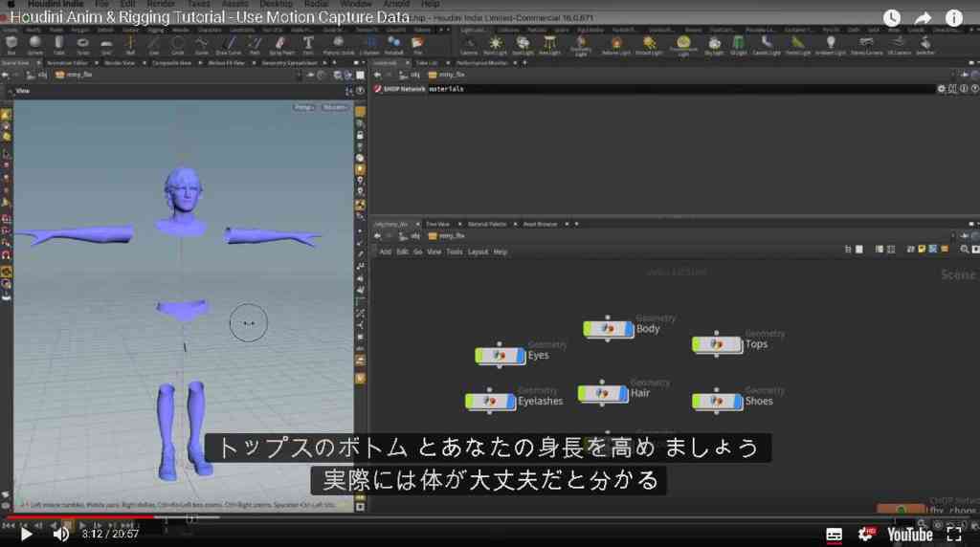Image resolution: width=980 pixels, height=547 pixels.
Task: Add a Point Light from shelf
Action: click(495, 44)
